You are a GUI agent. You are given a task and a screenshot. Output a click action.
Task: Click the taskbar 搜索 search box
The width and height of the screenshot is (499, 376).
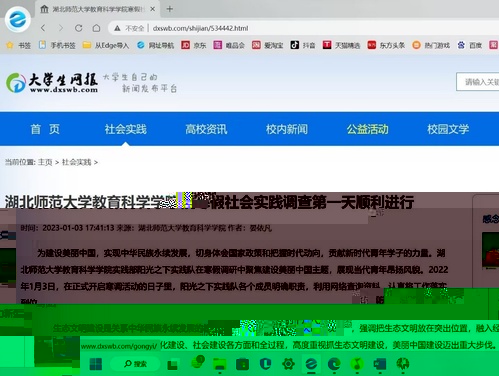[135, 364]
